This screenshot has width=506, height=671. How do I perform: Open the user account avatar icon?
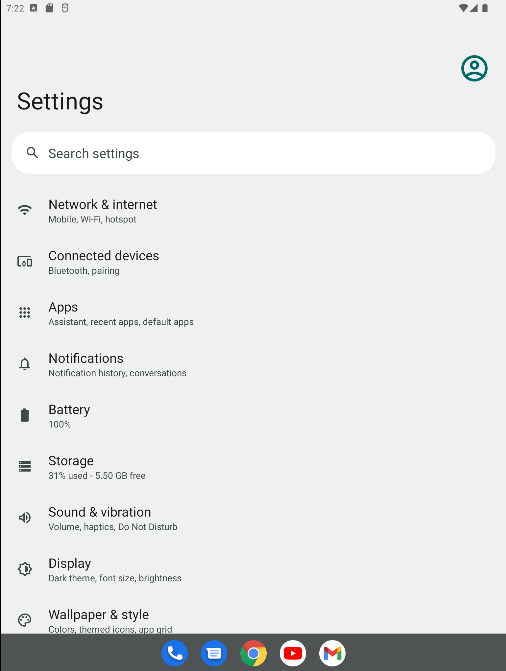(x=474, y=68)
